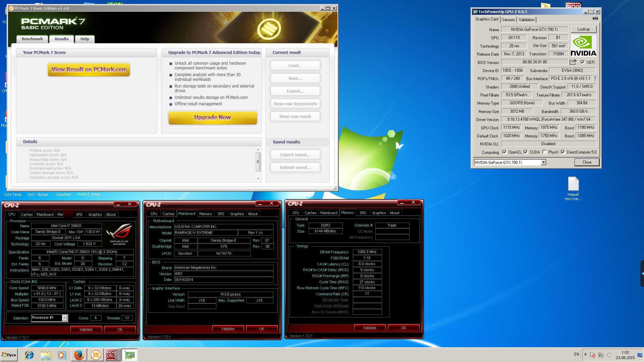Switch to ROG CPU-Z taskbar icon
Screen dimensions: 644x362
111,355
